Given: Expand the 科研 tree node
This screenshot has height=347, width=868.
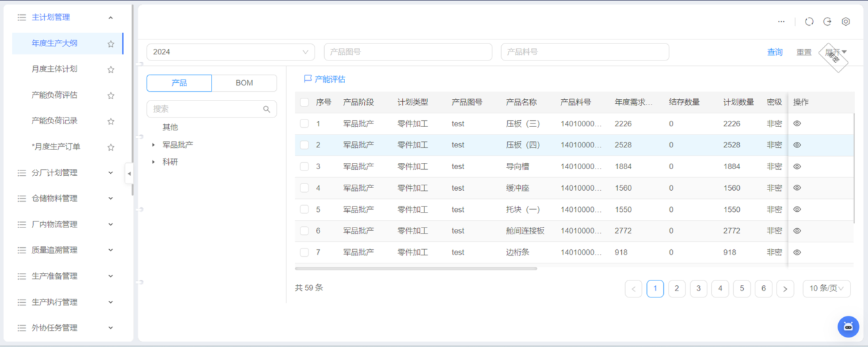Looking at the screenshot, I should (154, 162).
